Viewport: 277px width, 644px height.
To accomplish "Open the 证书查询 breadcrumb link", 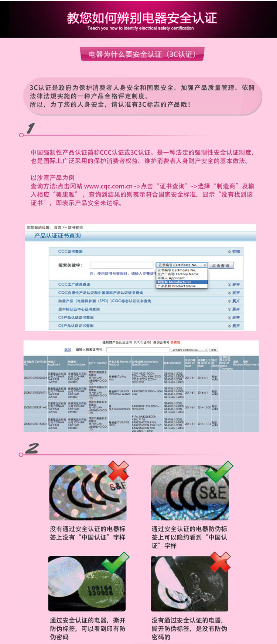I will click(75, 228).
